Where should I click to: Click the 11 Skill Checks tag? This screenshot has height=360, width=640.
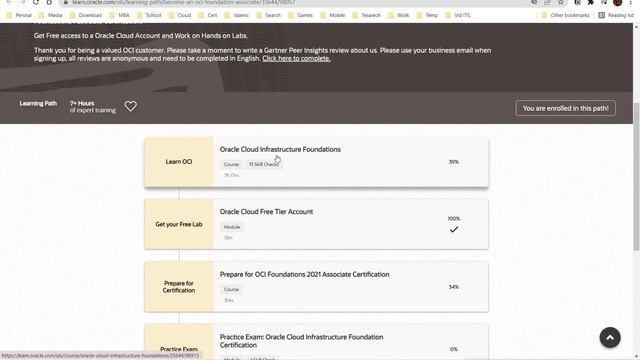[264, 164]
